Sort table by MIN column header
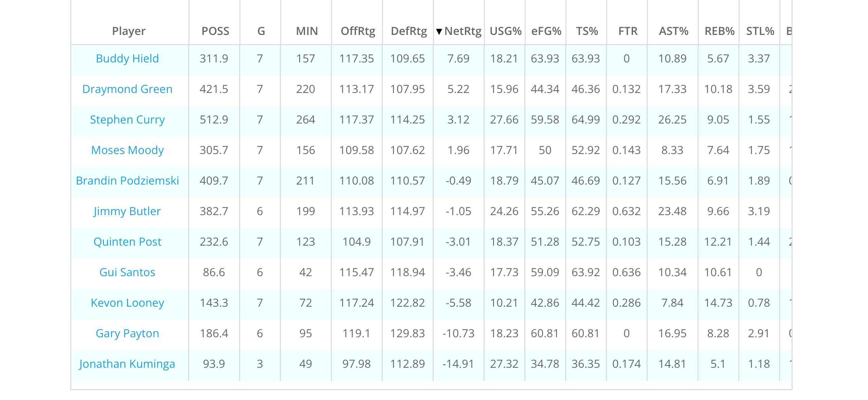The image size is (868, 400). [307, 31]
